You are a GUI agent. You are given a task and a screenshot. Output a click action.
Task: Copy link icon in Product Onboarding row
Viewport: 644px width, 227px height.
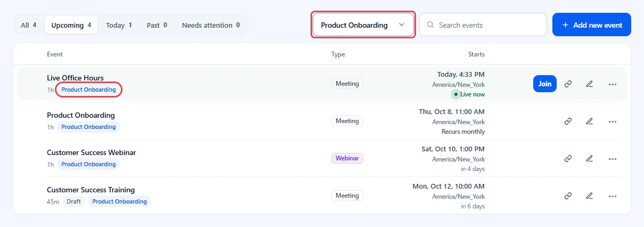pos(568,121)
